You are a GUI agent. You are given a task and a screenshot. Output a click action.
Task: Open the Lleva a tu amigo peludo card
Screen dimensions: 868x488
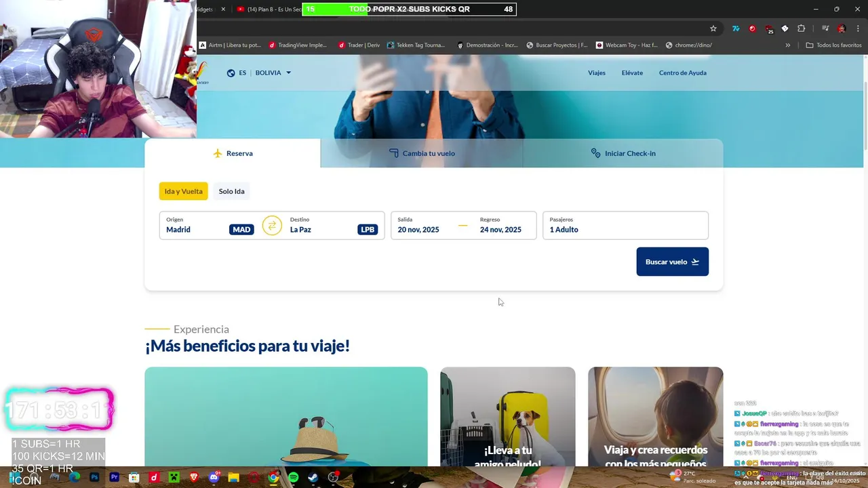[508, 417]
